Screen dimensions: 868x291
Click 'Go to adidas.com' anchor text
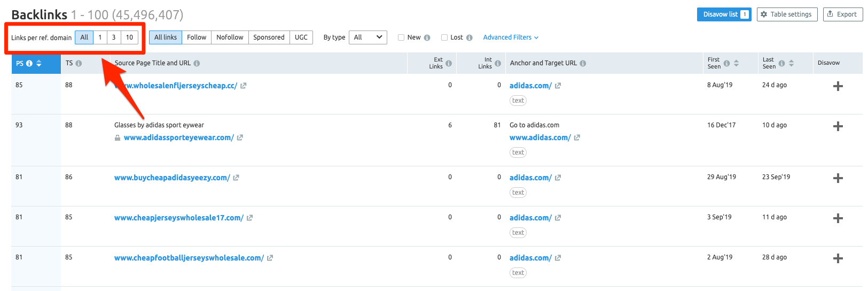[x=534, y=125]
